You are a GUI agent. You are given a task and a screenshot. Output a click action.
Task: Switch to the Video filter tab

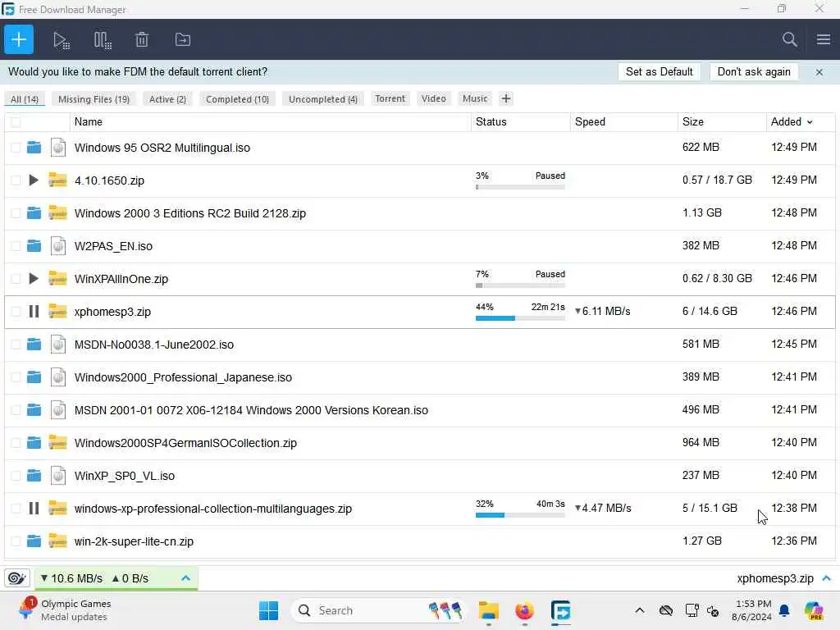point(433,98)
